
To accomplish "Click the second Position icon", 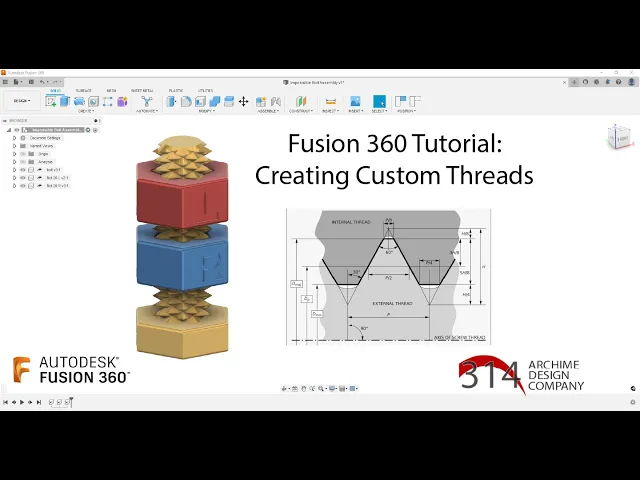I will (415, 101).
